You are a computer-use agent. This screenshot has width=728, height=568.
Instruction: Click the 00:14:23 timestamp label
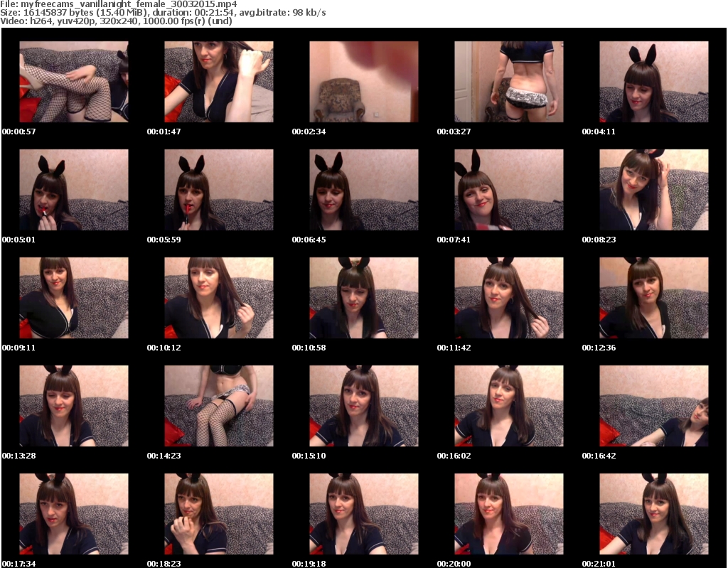(x=164, y=456)
